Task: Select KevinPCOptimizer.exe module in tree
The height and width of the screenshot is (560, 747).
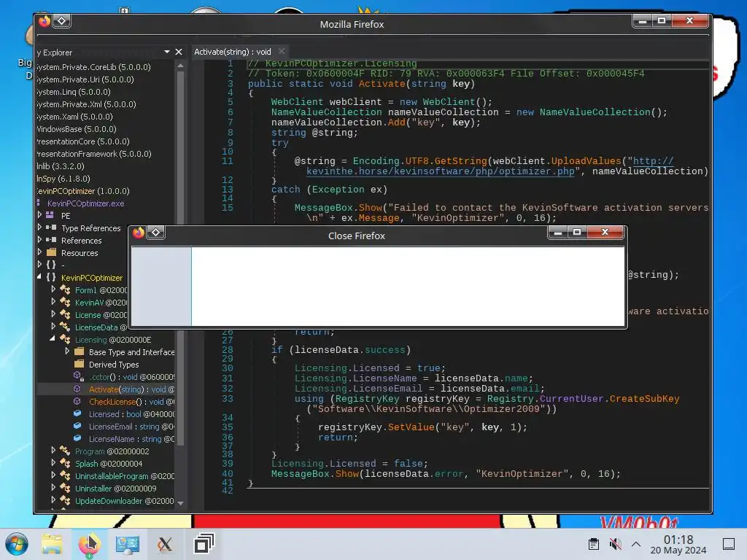Action: coord(86,203)
